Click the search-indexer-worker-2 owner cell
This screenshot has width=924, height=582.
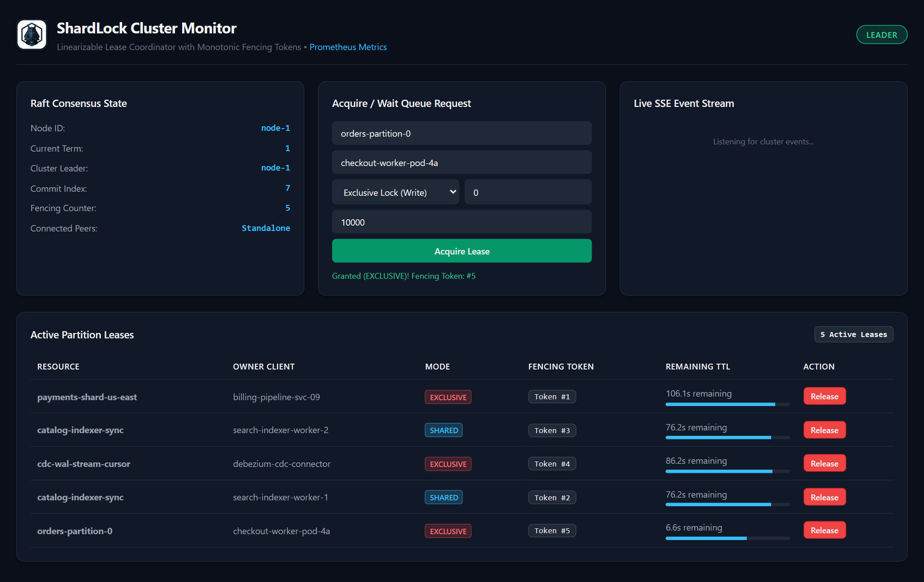[x=280, y=430]
